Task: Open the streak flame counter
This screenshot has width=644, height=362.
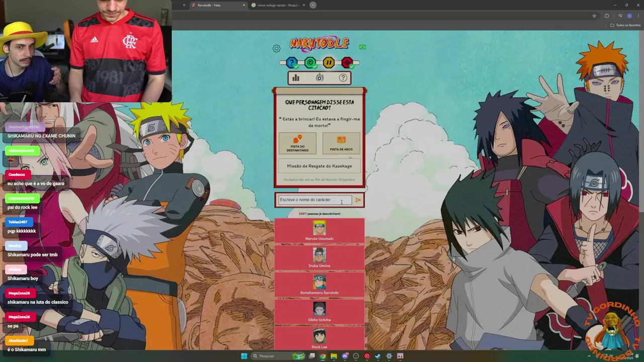Action: click(x=319, y=78)
